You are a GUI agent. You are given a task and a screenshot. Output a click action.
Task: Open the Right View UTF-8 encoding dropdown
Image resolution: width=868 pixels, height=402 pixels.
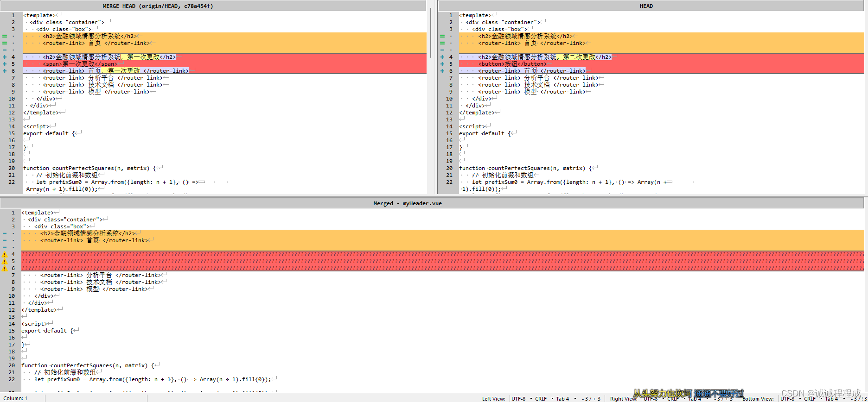654,398
